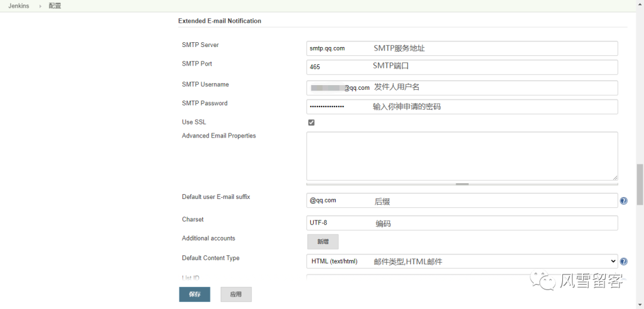Focus the SMTP Server field

point(462,48)
